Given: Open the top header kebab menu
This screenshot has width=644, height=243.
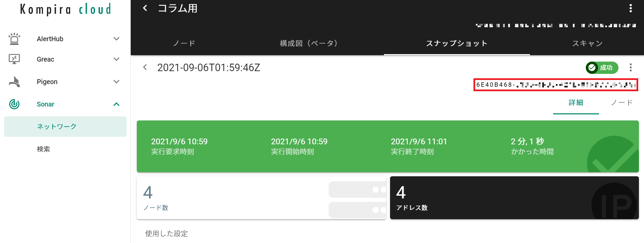Looking at the screenshot, I should coord(630,8).
